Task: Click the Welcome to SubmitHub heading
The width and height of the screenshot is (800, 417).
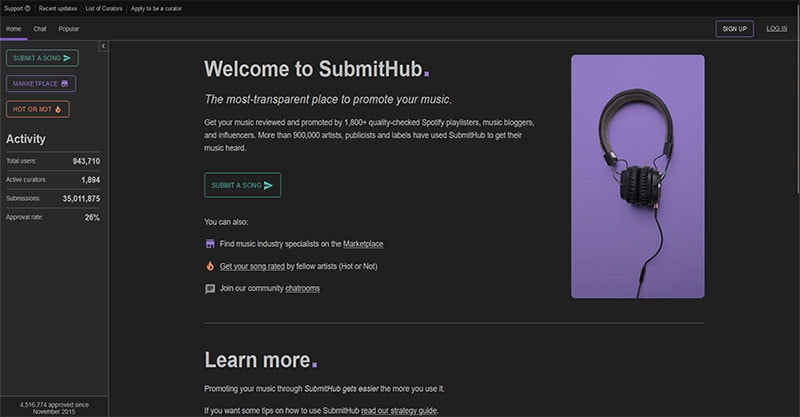Action: [317, 69]
